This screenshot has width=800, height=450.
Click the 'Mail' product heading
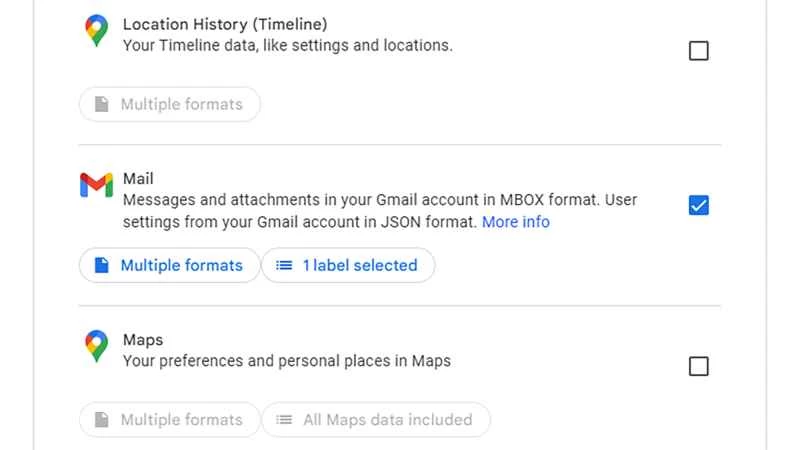point(138,178)
